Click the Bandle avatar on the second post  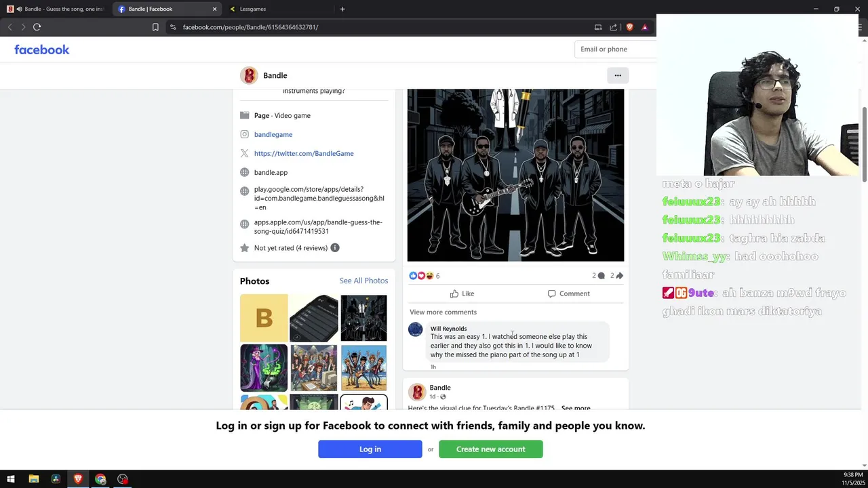(417, 392)
